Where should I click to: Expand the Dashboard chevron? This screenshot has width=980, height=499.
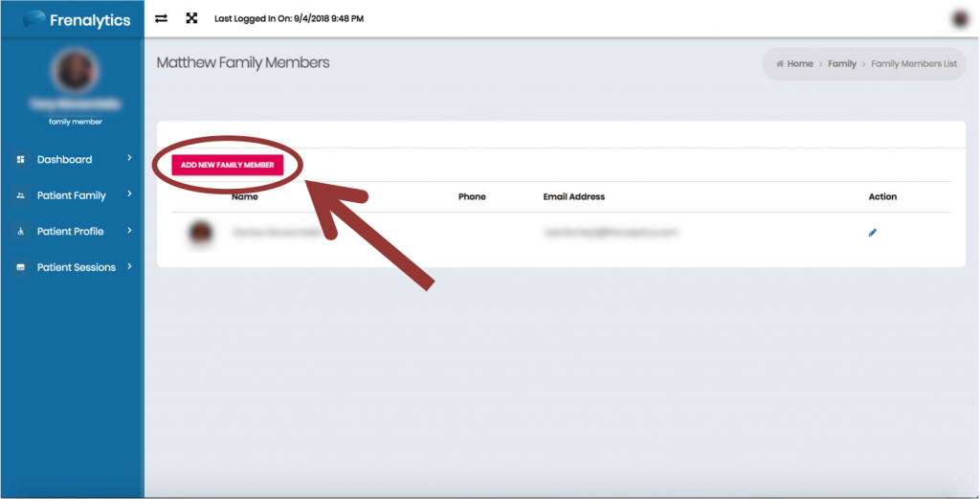tap(129, 158)
